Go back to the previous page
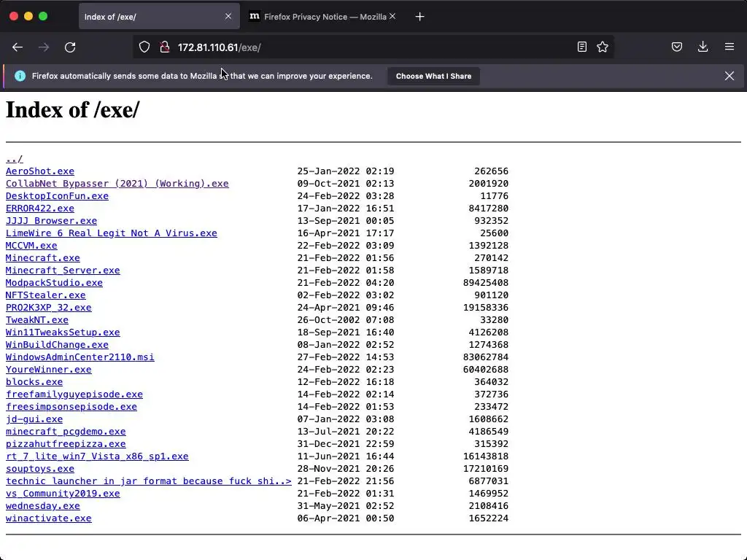Screen dimensions: 747x560 (x=18, y=47)
